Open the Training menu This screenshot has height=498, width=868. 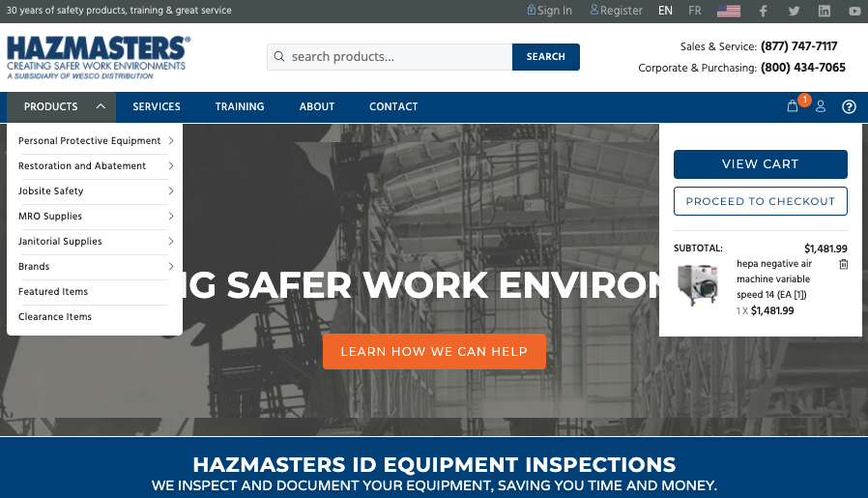[x=240, y=106]
